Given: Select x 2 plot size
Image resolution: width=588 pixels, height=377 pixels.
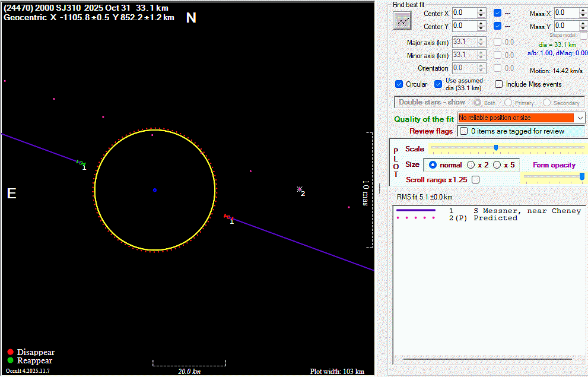Looking at the screenshot, I should [x=471, y=164].
